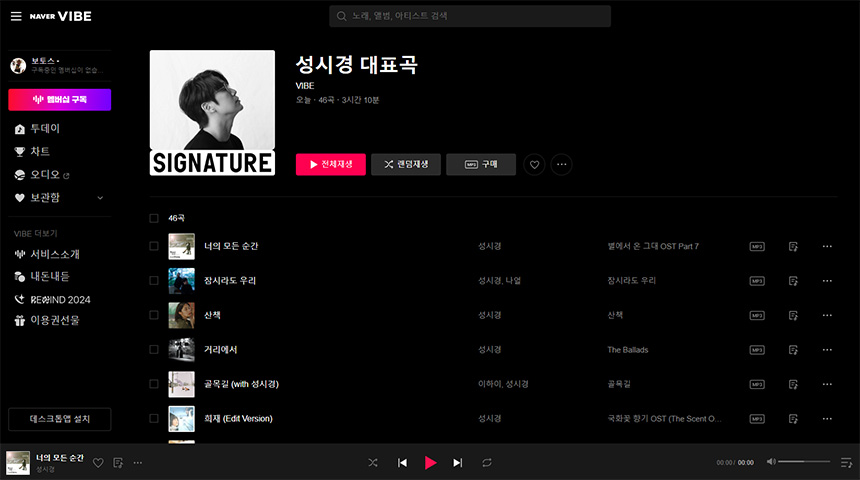860x480 pixels.
Task: Add 너의 모든 순간 to playlist icon
Action: (x=793, y=247)
